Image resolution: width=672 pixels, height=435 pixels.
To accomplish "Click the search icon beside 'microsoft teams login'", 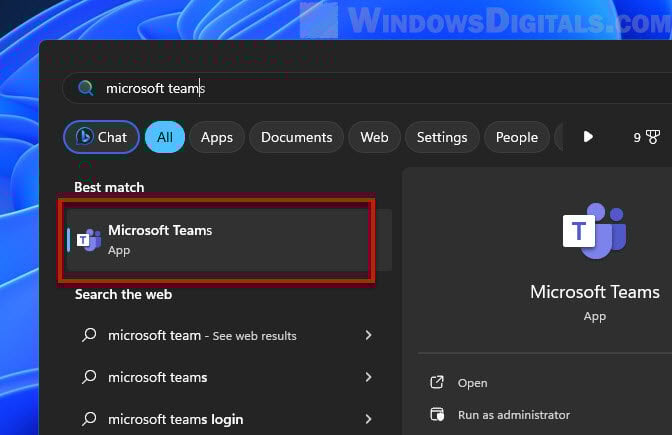I will pyautogui.click(x=89, y=418).
